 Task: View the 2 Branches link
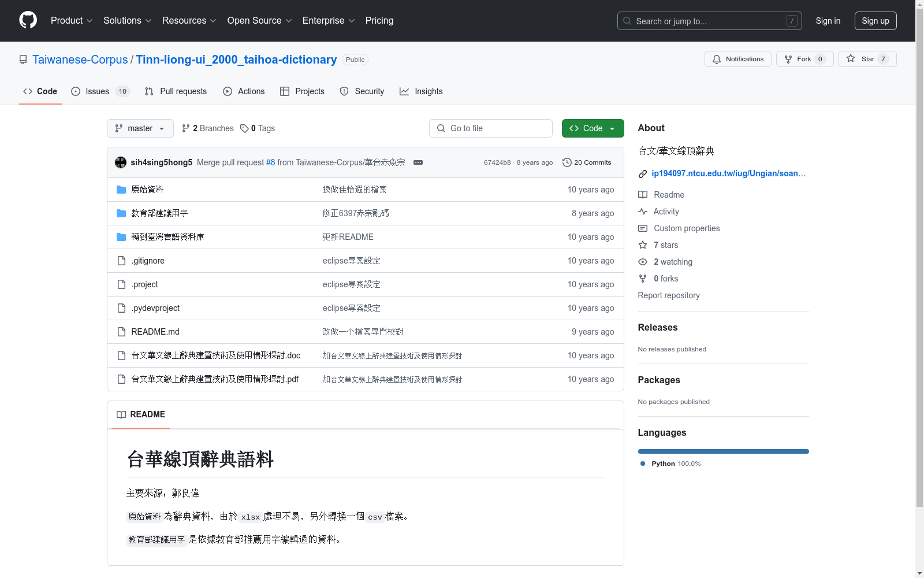[x=208, y=128]
